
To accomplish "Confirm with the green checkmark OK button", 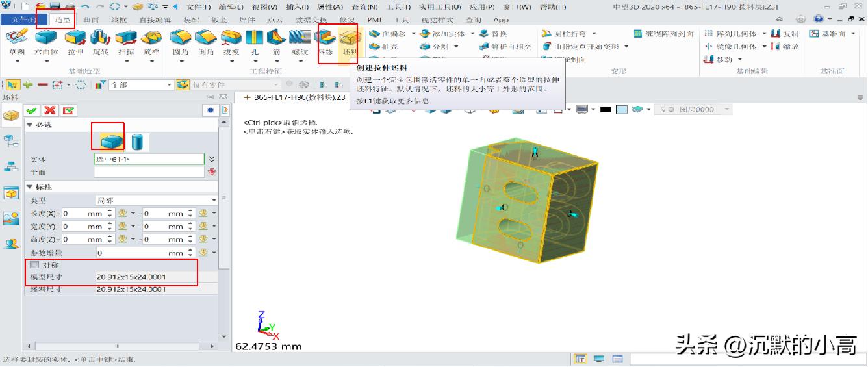I will (31, 110).
